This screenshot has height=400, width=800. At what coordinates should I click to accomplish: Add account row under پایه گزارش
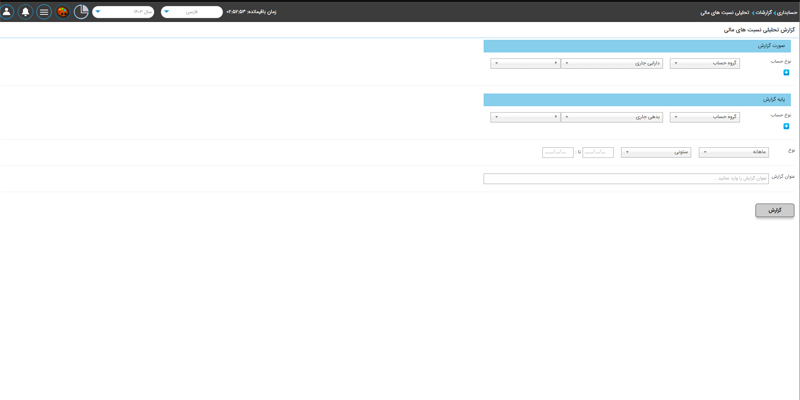tap(786, 126)
